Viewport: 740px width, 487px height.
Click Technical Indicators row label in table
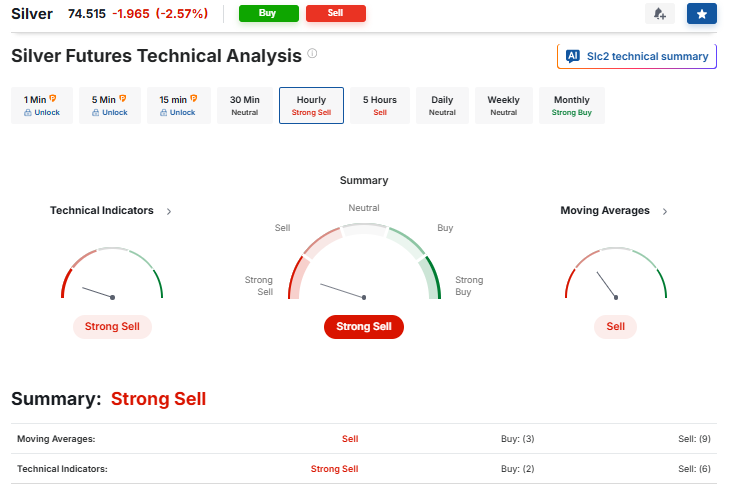click(x=62, y=469)
